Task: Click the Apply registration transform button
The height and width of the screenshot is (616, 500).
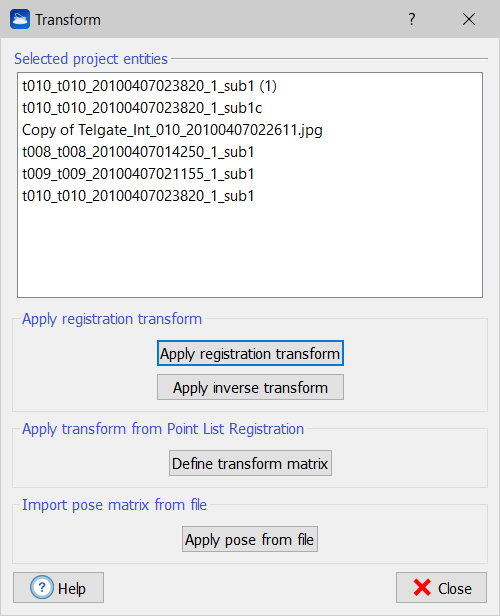Action: pyautogui.click(x=250, y=353)
